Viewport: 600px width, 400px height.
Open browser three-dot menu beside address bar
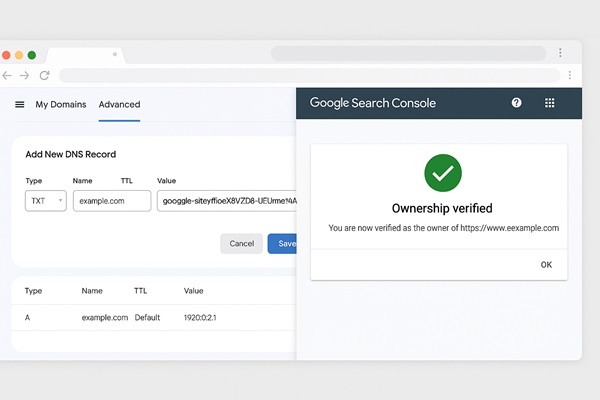[569, 75]
